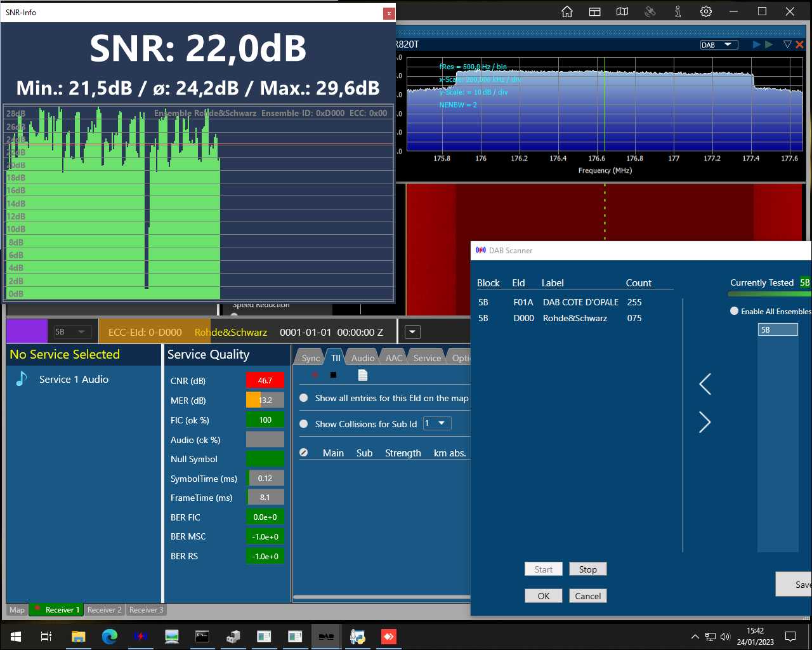This screenshot has height=650, width=812.
Task: Open the DAB mode dropdown
Action: click(x=719, y=44)
